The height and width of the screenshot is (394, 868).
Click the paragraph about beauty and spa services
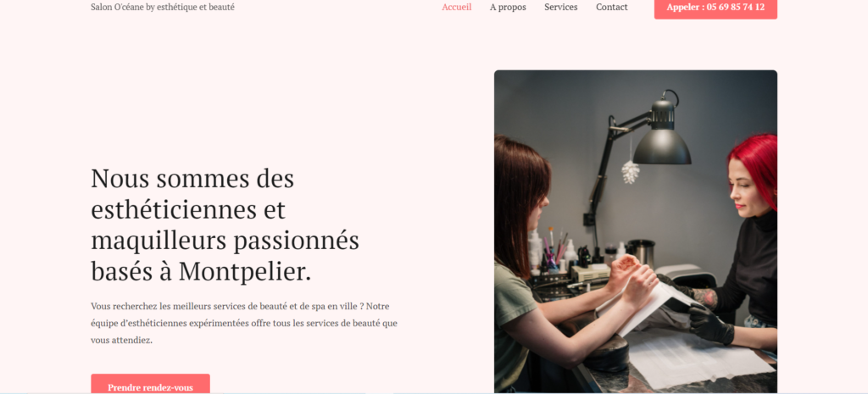click(x=244, y=323)
